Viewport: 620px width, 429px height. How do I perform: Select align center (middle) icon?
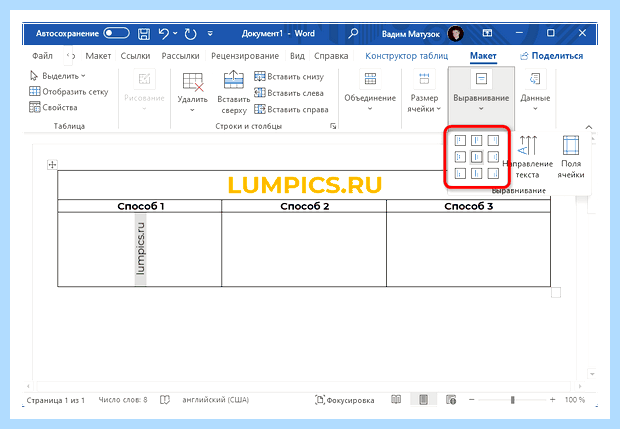coord(476,157)
